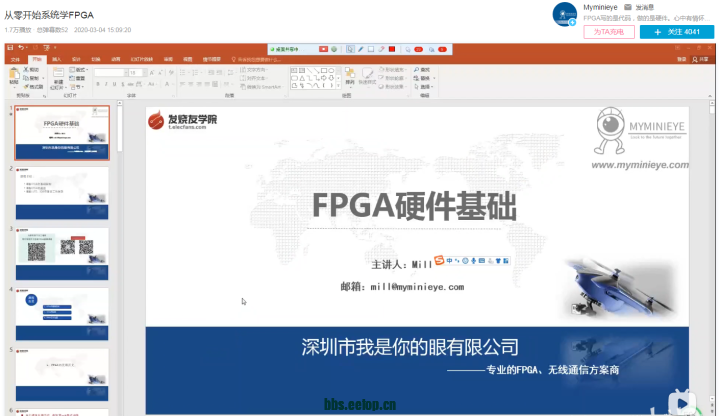Switch to the Insert ribbon tab
The image size is (720, 416).
[56, 60]
